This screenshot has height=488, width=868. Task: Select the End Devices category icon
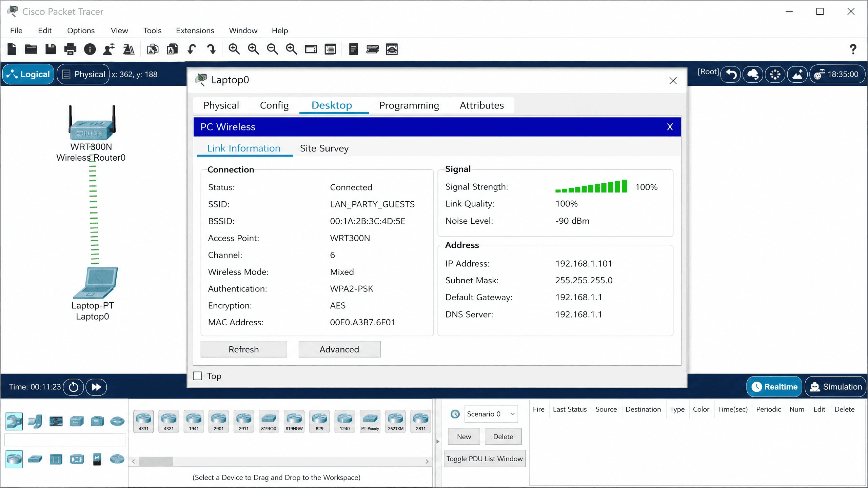click(35, 421)
